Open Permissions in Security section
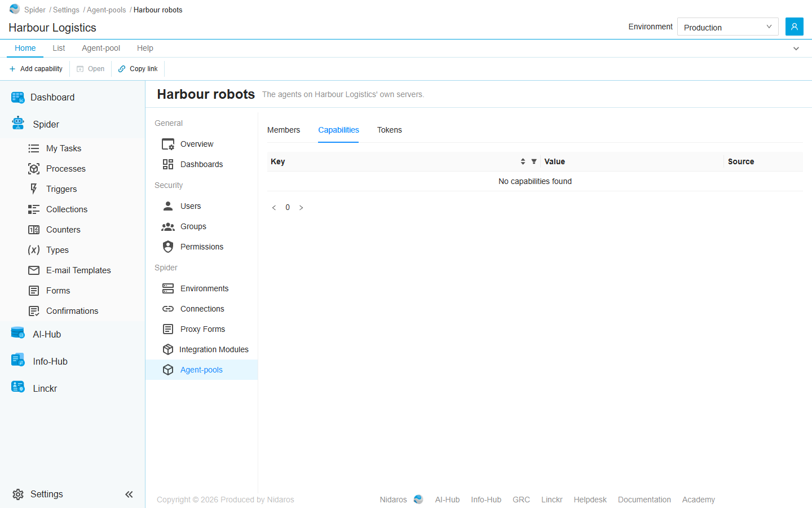This screenshot has width=812, height=508. 202,247
